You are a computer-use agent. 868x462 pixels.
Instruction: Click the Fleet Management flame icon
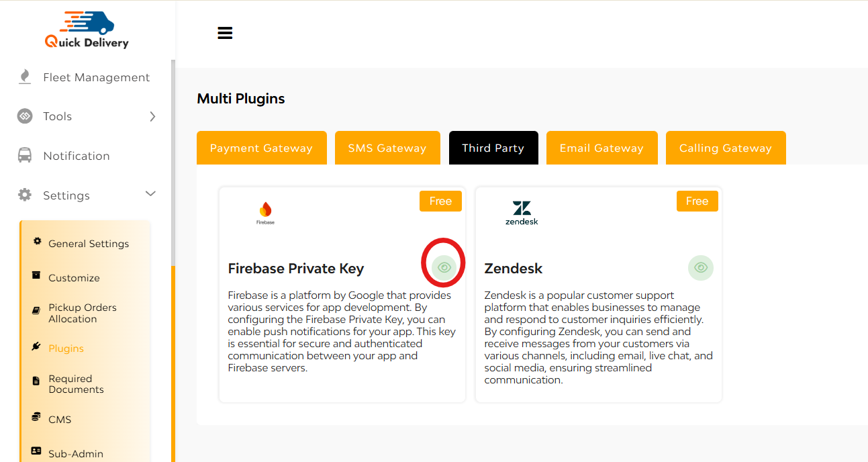click(x=25, y=77)
